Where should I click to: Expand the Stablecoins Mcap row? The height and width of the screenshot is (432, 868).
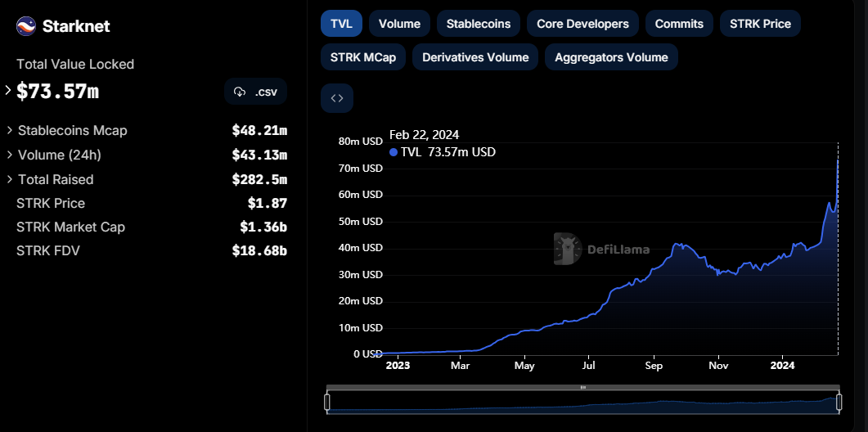(x=10, y=130)
